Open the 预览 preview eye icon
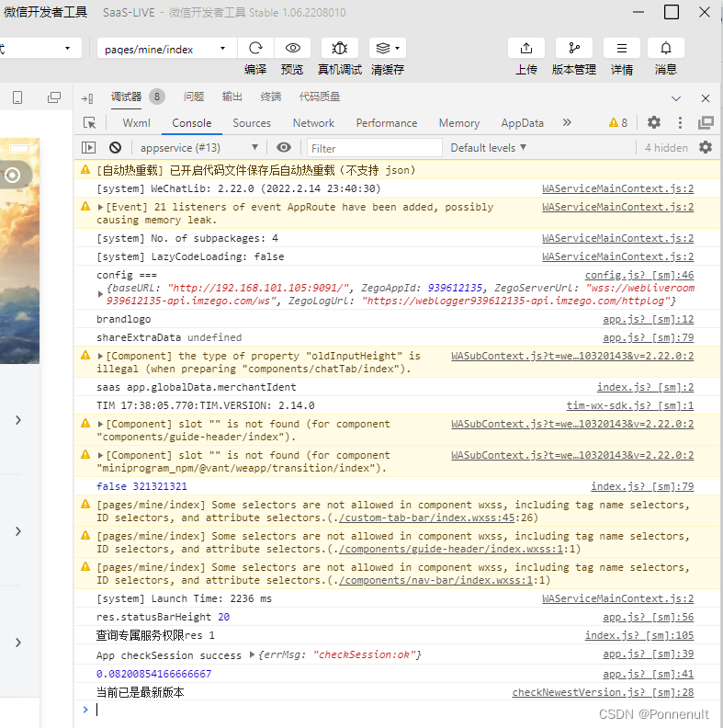Screen dimensions: 723x728 (x=293, y=48)
